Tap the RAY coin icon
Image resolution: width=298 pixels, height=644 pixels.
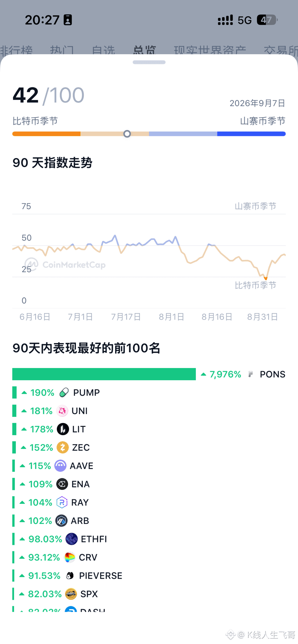pos(62,502)
